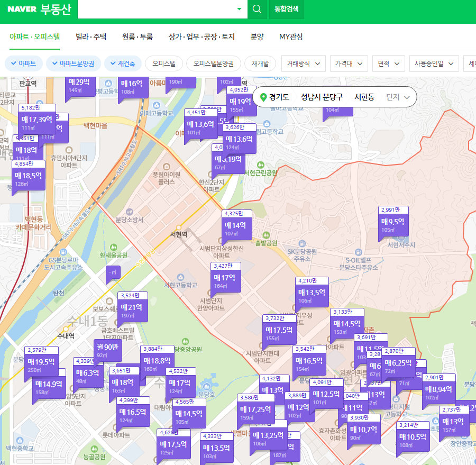476x465 pixels.
Task: Toggle 아파트분양권 filter chip
Action: tap(73, 63)
